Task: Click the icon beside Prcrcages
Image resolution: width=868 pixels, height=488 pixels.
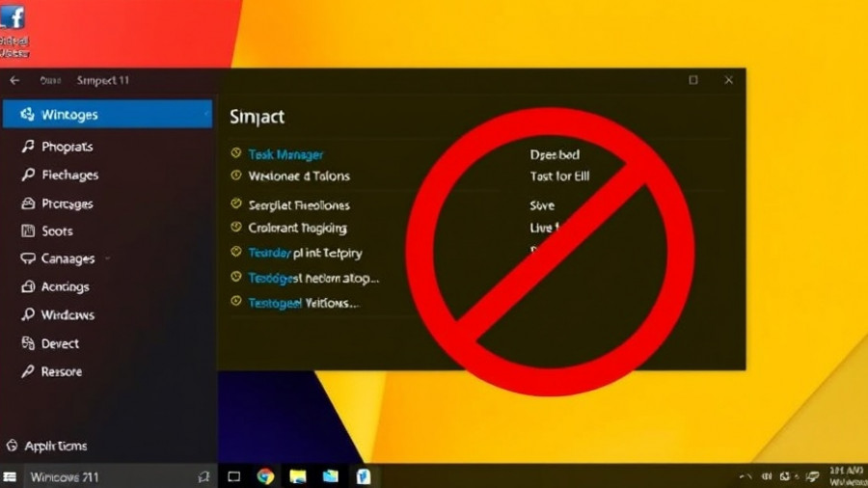Action: [28, 203]
